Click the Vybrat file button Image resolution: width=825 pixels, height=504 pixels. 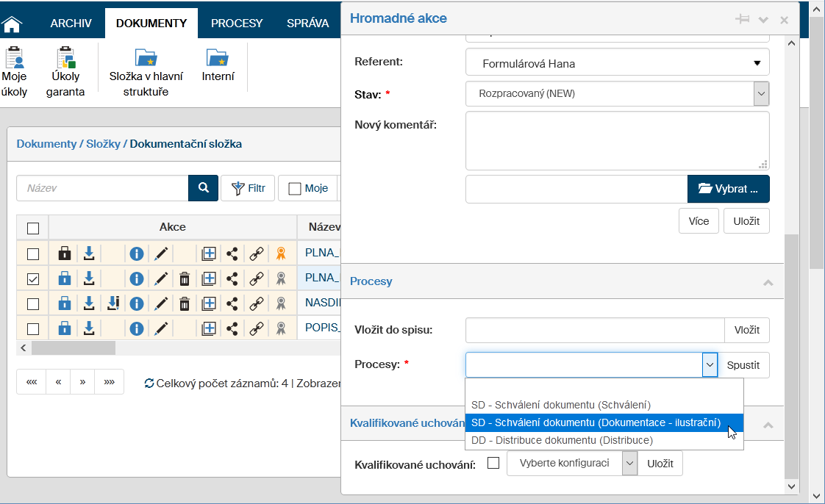coord(728,189)
